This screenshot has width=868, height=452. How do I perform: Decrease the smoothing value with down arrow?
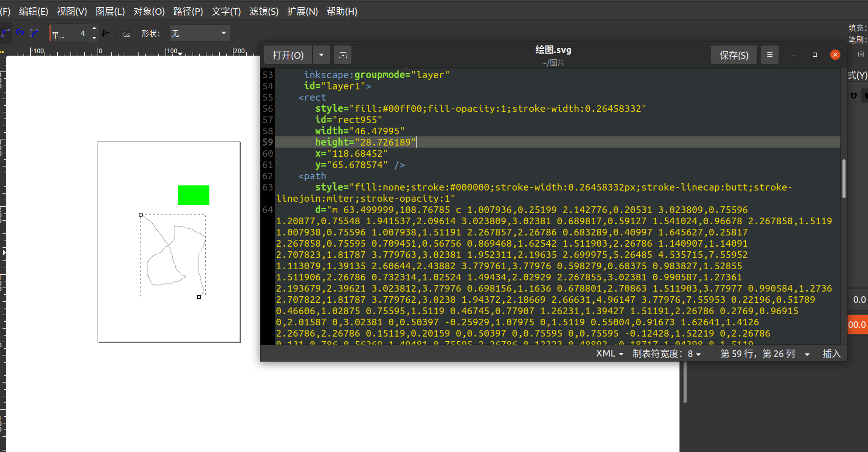94,38
